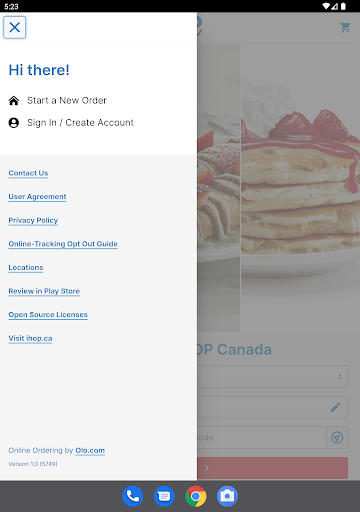Tap the location arrow icon
The image size is (360, 512).
coord(337,437)
